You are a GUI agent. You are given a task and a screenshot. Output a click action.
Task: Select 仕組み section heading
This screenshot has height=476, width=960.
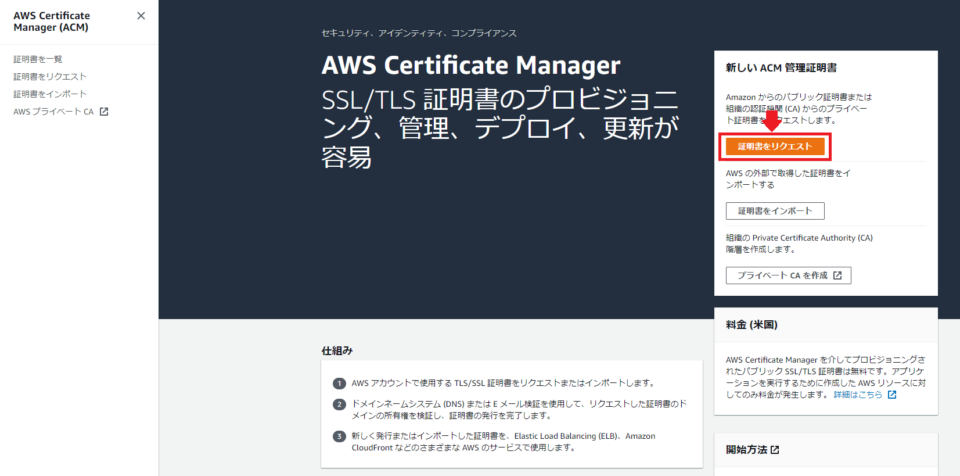pos(337,351)
